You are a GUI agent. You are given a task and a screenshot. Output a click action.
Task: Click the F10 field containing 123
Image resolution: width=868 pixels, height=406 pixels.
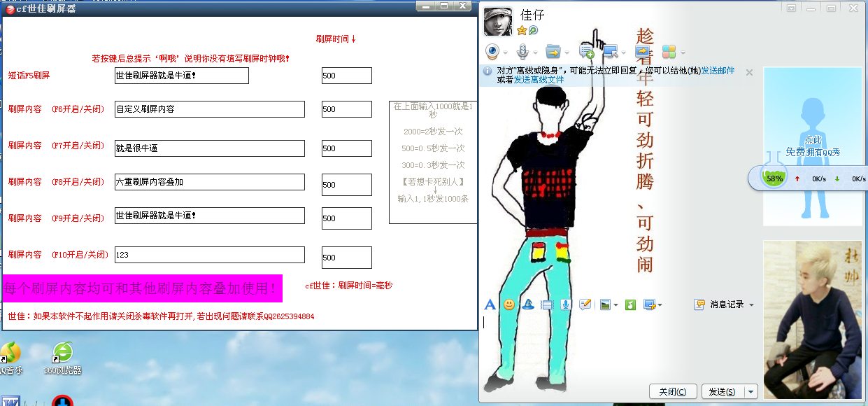pyautogui.click(x=210, y=255)
